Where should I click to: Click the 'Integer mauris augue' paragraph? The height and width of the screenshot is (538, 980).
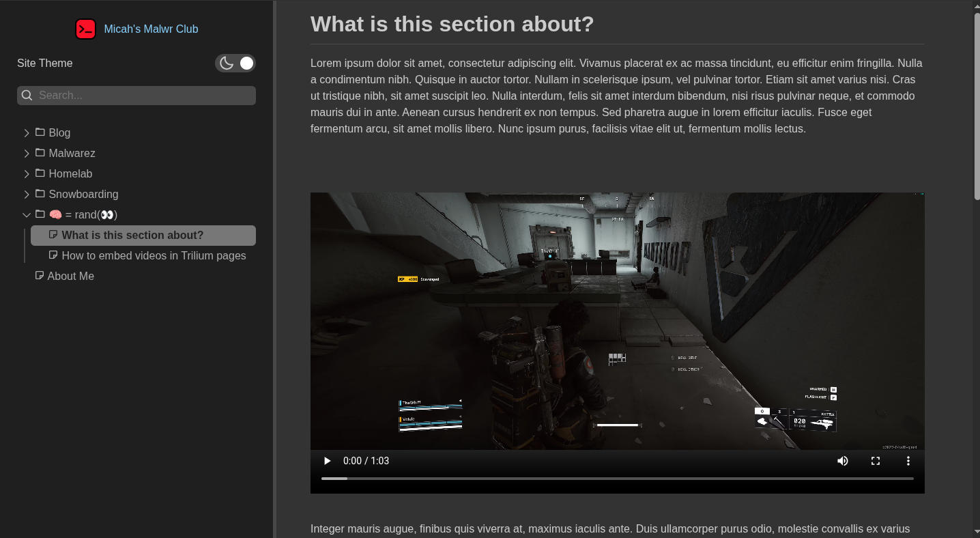pos(610,529)
